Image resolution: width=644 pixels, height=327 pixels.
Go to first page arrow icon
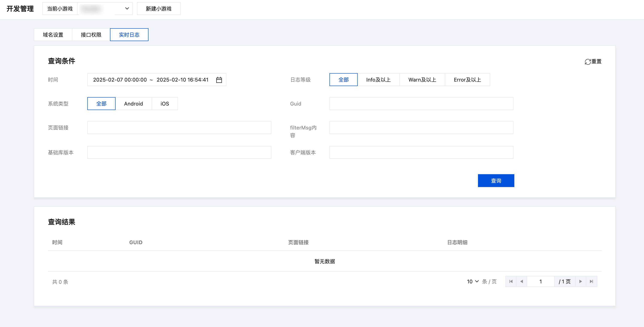(x=511, y=281)
